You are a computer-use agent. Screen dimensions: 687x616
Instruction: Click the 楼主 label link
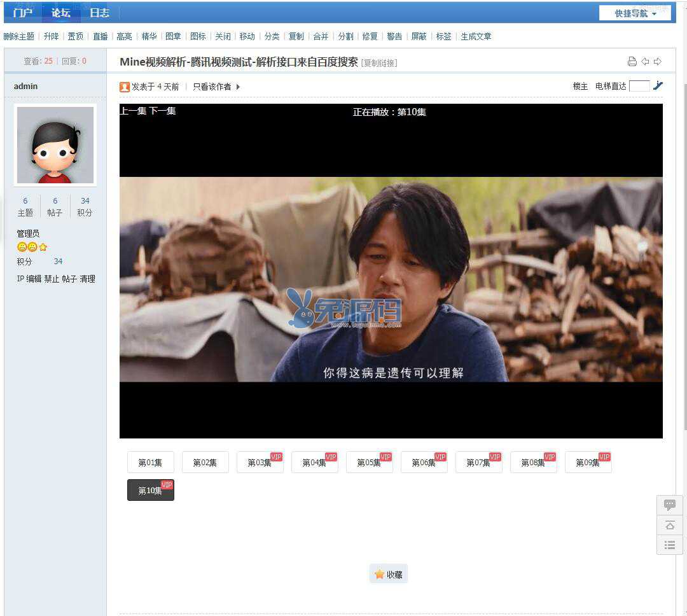[x=580, y=87]
